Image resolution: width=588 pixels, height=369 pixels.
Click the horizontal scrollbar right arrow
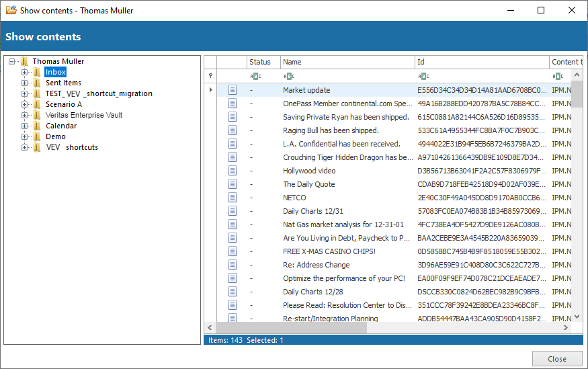tap(566, 328)
